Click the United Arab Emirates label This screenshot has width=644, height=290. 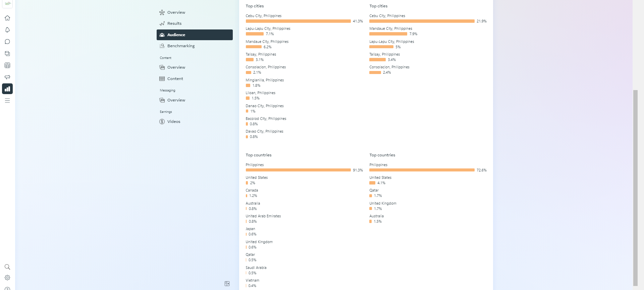pos(263,216)
